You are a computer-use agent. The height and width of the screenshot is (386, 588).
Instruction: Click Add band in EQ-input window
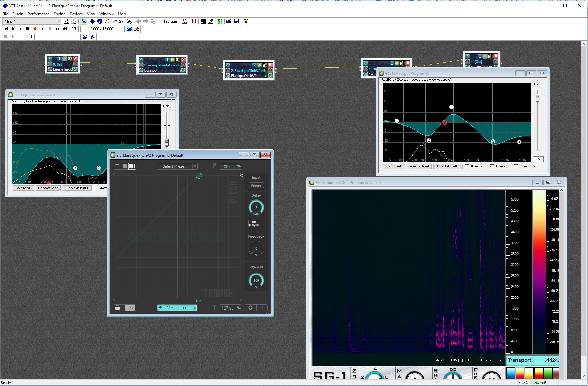[23, 188]
